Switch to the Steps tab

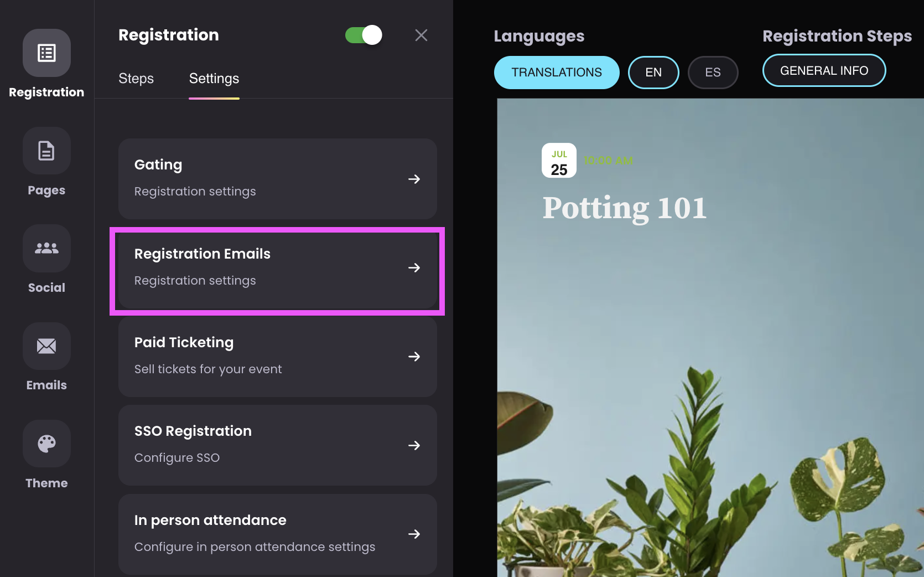[136, 79]
